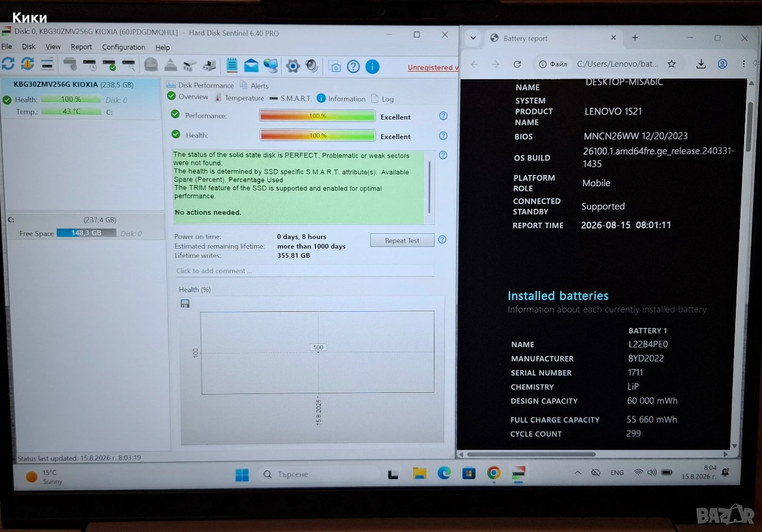Select the Overview tab
The width and height of the screenshot is (762, 532).
[x=188, y=96]
